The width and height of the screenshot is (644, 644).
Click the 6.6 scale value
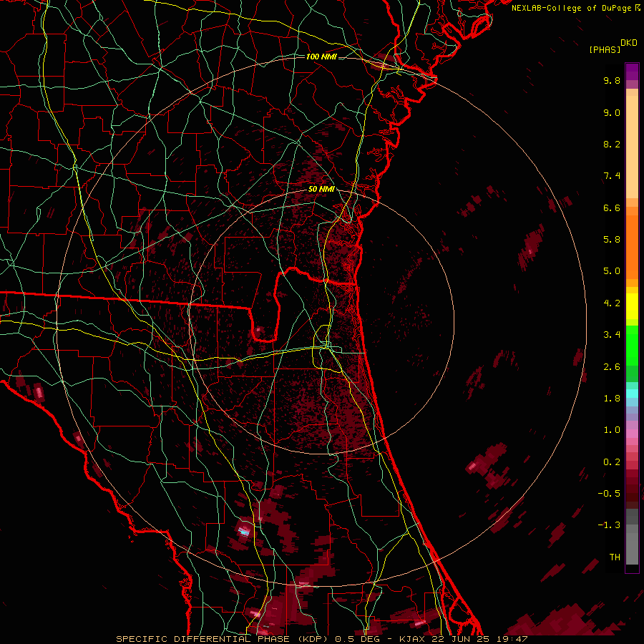tap(612, 208)
